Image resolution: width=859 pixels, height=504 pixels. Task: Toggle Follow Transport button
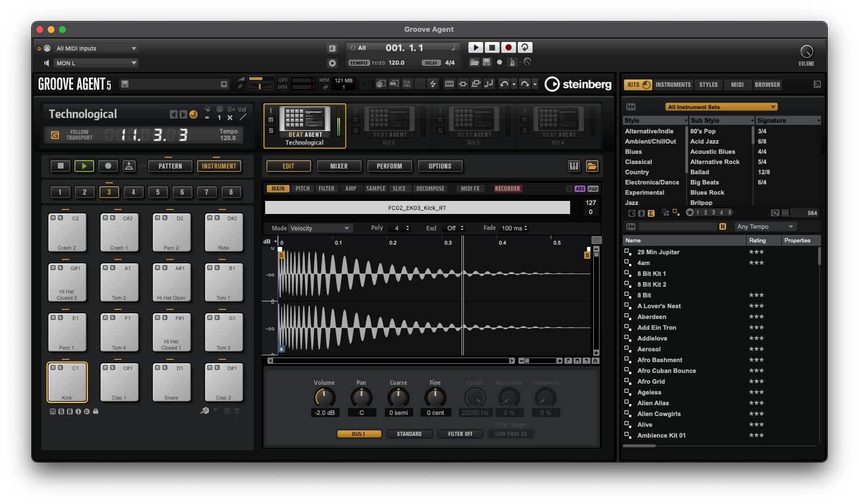click(55, 135)
